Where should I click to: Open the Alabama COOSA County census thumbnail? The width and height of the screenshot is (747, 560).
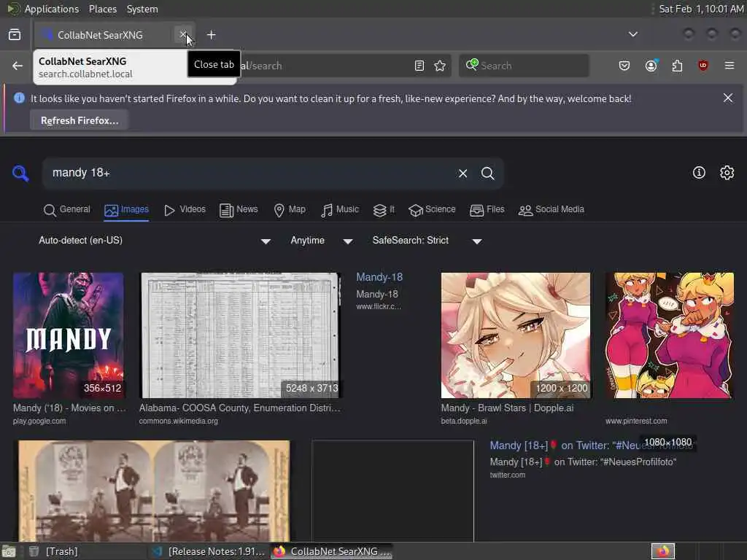pyautogui.click(x=241, y=335)
